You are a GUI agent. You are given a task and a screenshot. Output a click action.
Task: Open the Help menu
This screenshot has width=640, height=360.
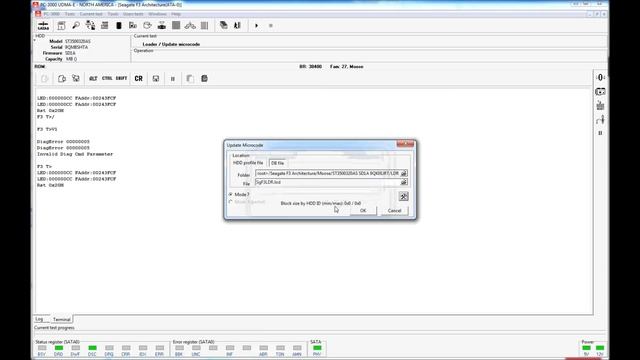coord(176,14)
